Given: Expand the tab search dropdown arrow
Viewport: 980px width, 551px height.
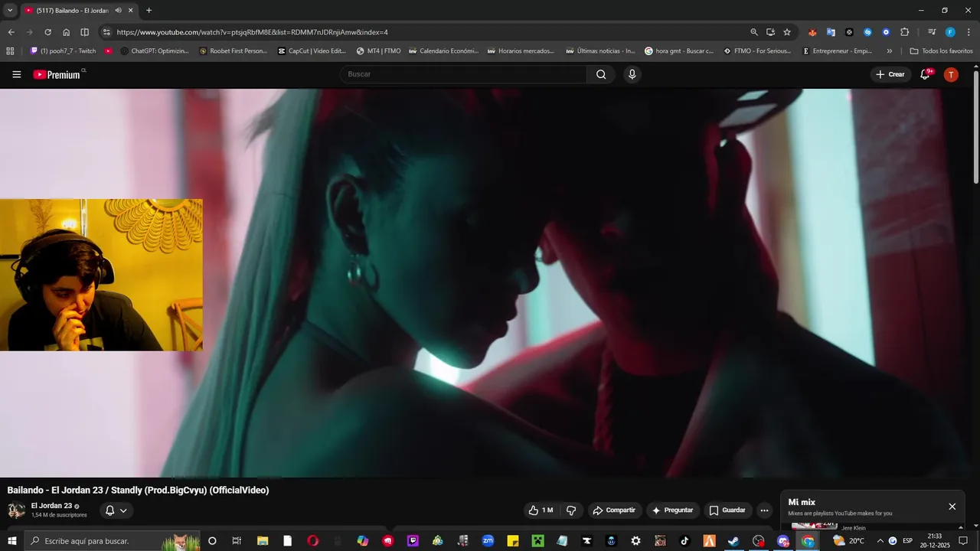Looking at the screenshot, I should click(9, 11).
